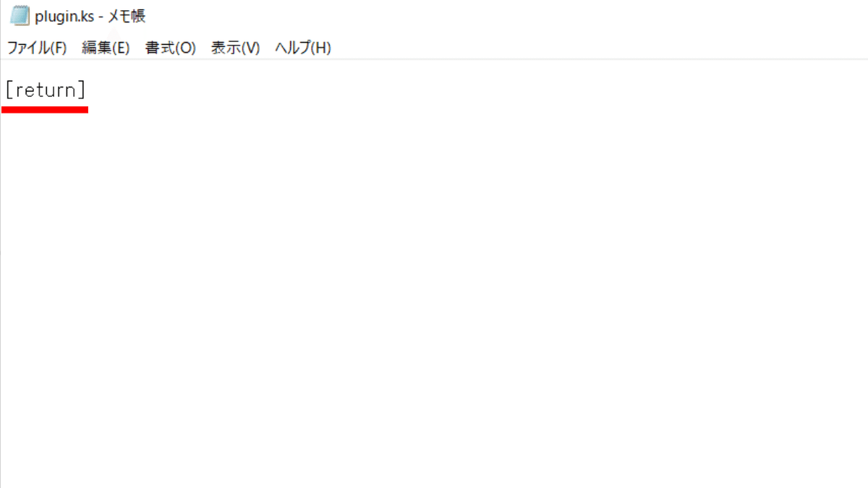Click the opening bracket character of [return]
The height and width of the screenshot is (488, 868).
tap(9, 90)
